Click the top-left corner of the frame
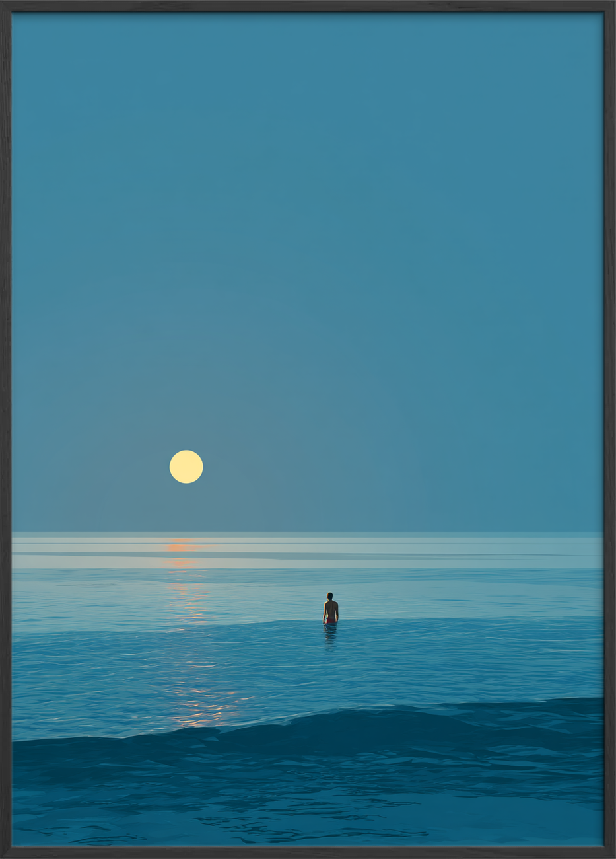 [x=5, y=5]
